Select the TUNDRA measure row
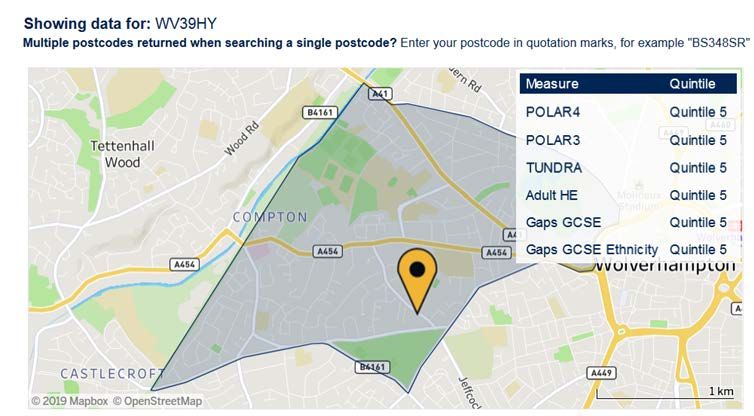This screenshot has height=416, width=754. tap(628, 167)
